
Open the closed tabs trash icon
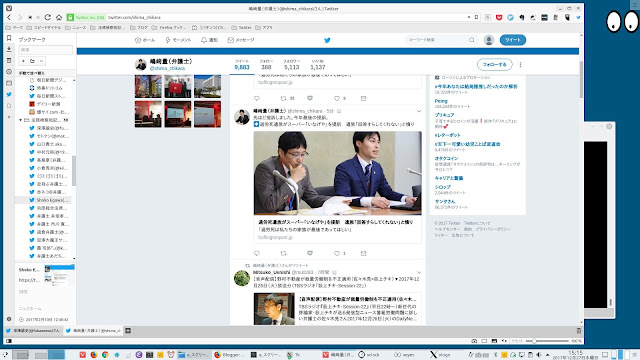pyautogui.click(x=578, y=331)
